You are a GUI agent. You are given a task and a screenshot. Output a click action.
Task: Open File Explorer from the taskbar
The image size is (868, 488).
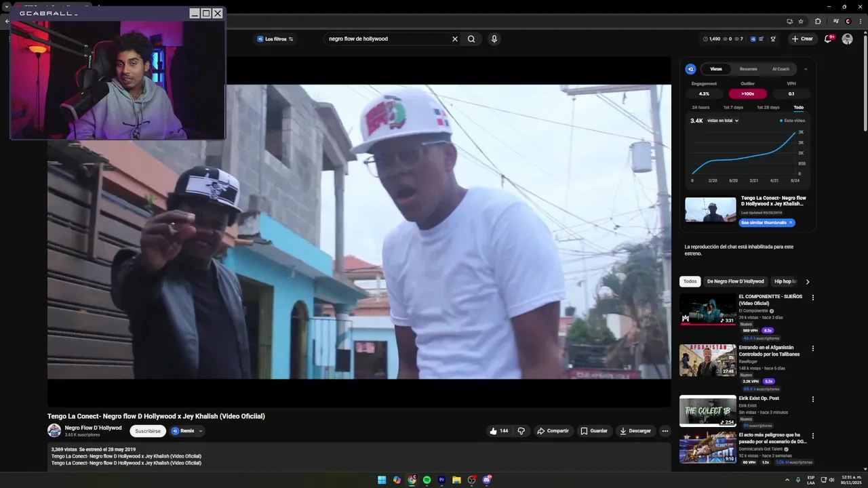point(456,480)
